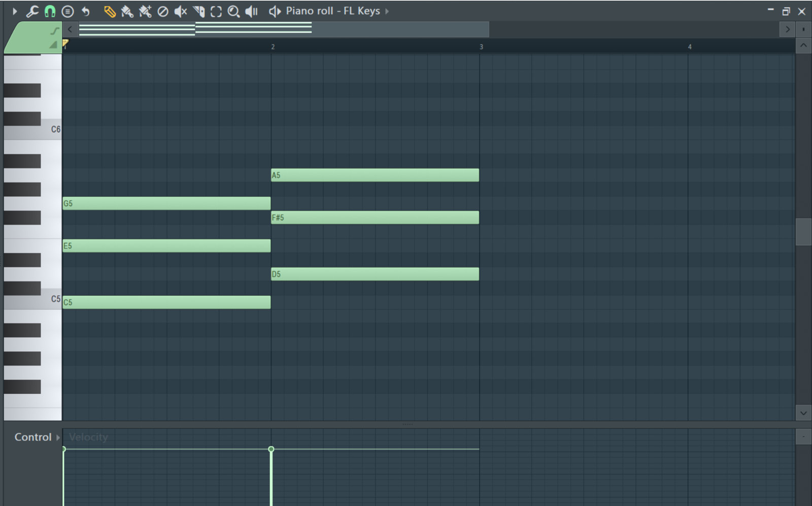Click the velocity handle at bar 2

tap(271, 449)
